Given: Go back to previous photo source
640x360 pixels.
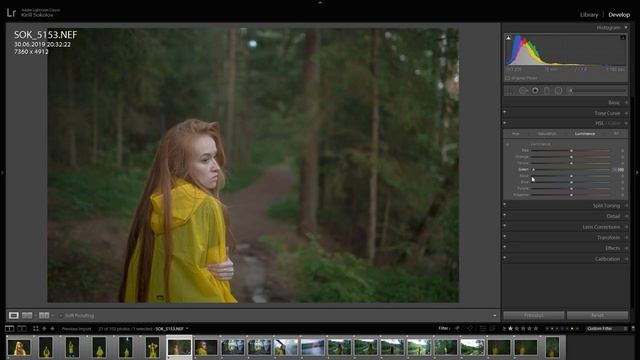Looking at the screenshot, I should point(44,329).
